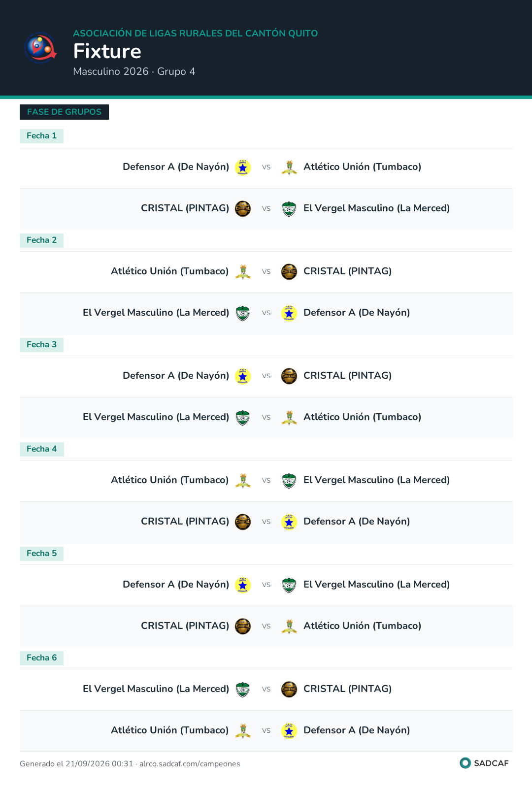This screenshot has height=789, width=532.
Task: Click El Vergel Masculino name in Fecha 5
Action: [377, 585]
